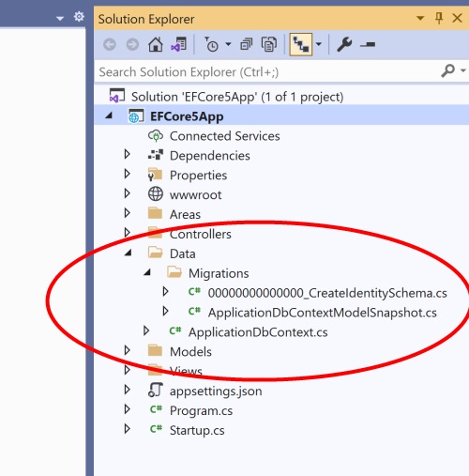This screenshot has height=476, width=469.
Task: Expand the Dependencies node
Action: pos(127,154)
